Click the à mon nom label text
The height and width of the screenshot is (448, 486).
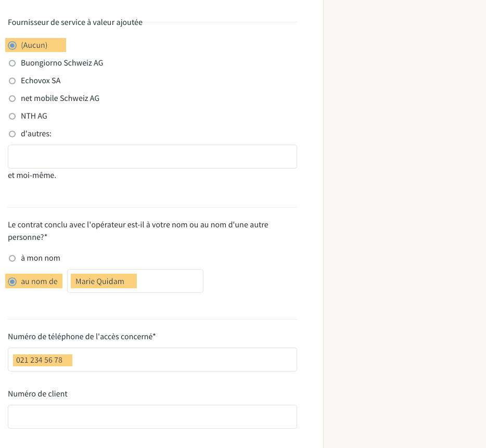(x=40, y=258)
